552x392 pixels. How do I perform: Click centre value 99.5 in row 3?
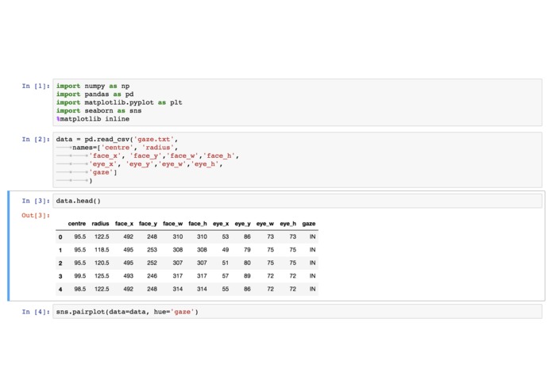(x=80, y=275)
